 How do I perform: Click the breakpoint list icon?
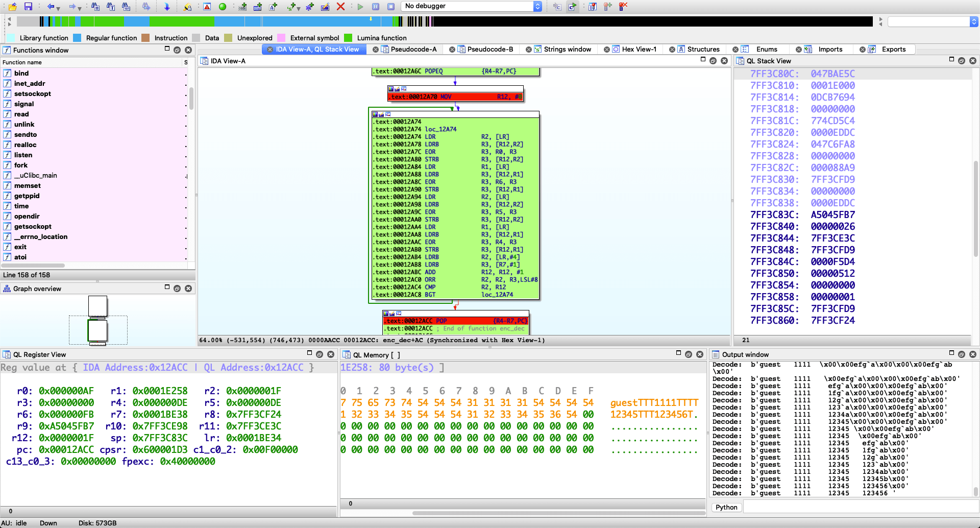(x=592, y=7)
